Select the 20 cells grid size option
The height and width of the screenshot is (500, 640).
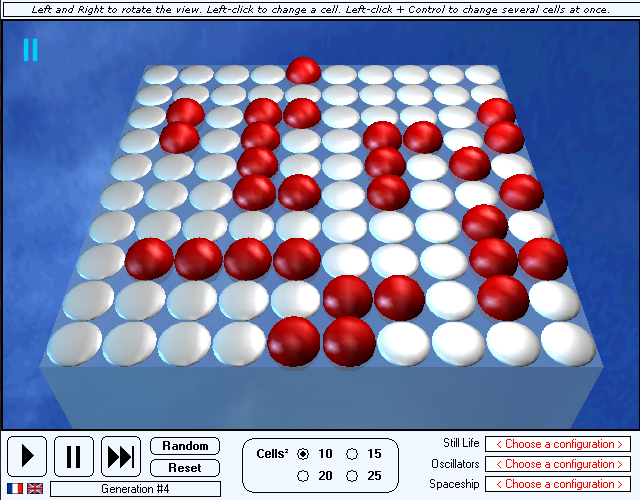click(x=303, y=476)
